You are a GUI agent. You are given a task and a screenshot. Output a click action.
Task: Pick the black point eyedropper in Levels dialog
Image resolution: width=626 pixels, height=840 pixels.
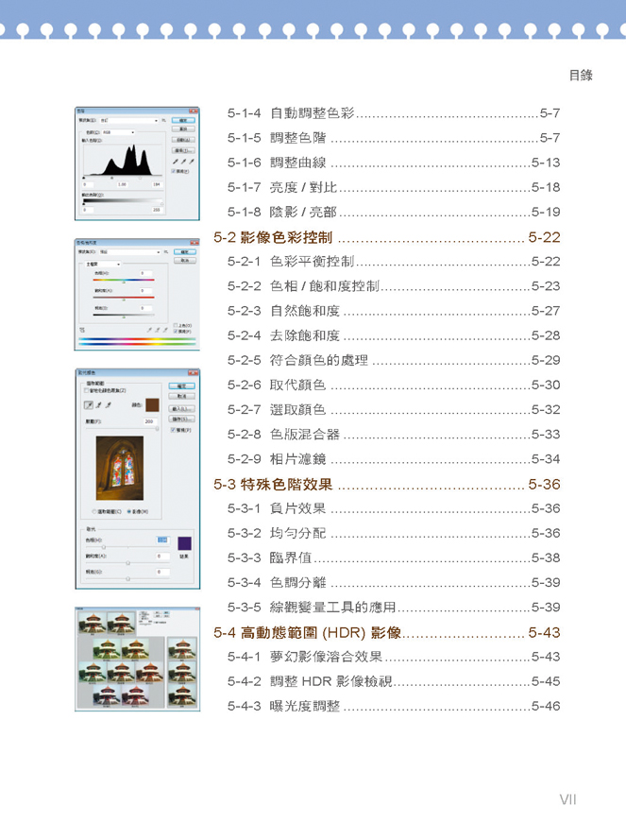point(175,163)
